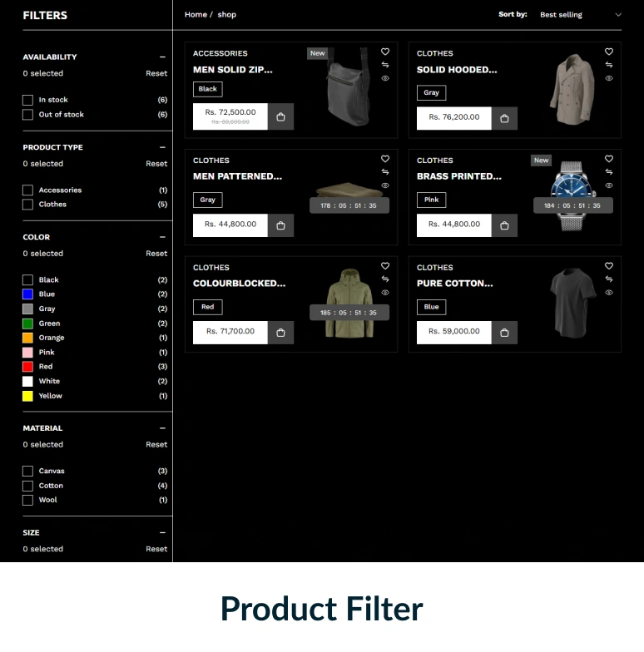Select the Red color swatch
This screenshot has width=644, height=652.
tap(28, 367)
